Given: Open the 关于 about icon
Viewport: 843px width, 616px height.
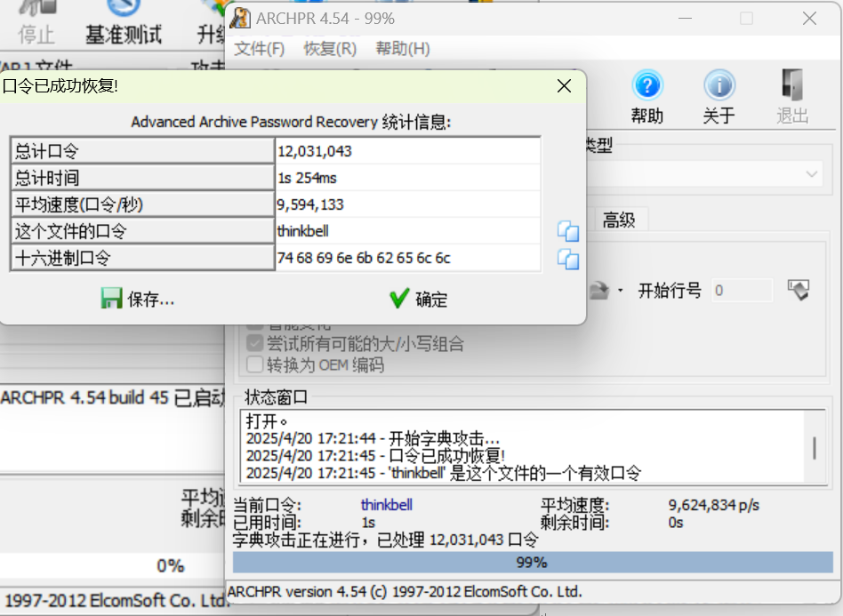Looking at the screenshot, I should coord(719,96).
